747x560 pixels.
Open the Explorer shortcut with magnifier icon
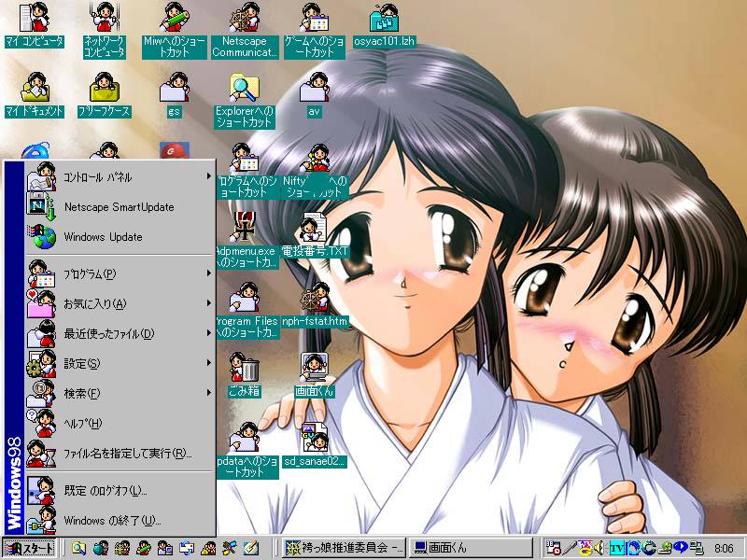[x=245, y=90]
